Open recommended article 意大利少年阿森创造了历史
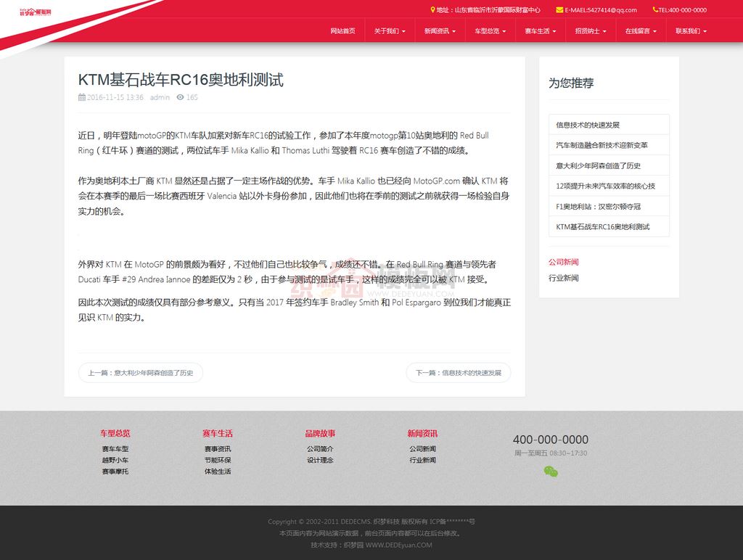This screenshot has height=560, width=743. click(609, 165)
